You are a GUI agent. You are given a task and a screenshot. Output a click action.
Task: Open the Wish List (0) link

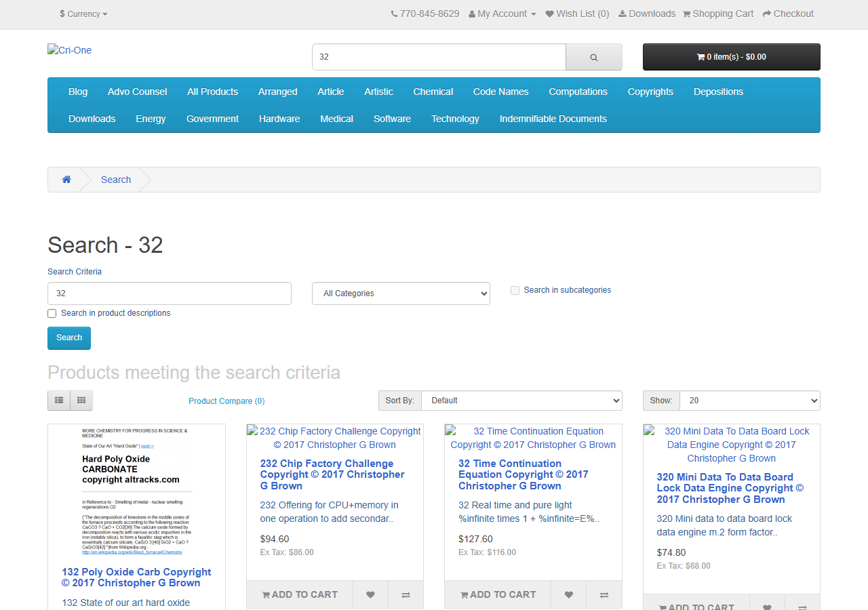(x=577, y=14)
